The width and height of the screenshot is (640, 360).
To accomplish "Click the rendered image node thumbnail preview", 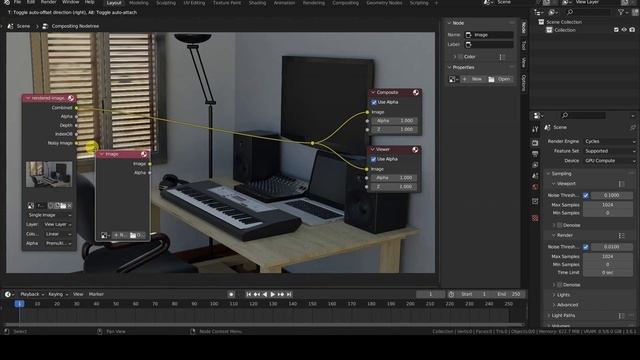I will tap(49, 174).
